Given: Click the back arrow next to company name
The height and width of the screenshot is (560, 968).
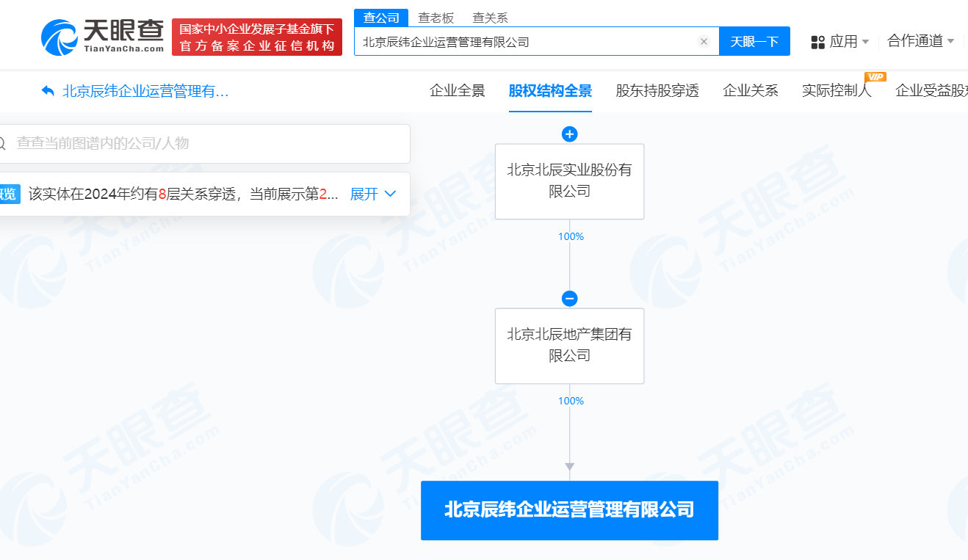Looking at the screenshot, I should 46,92.
